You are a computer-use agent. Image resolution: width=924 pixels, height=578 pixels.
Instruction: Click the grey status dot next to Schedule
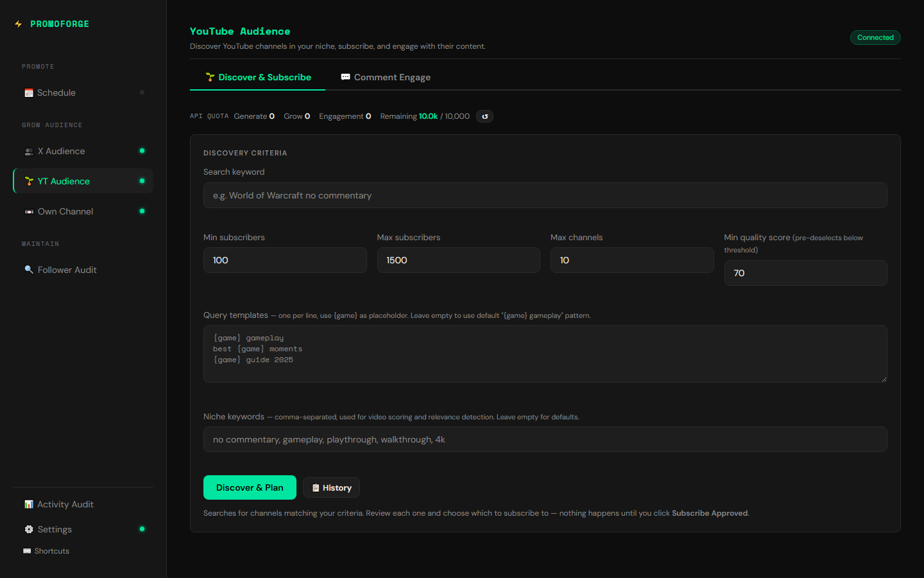(x=142, y=92)
